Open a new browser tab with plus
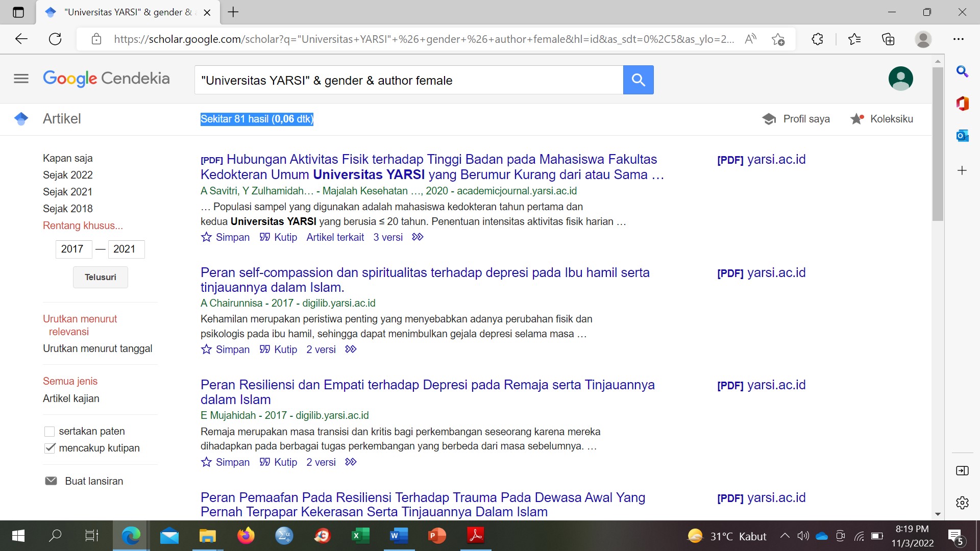The width and height of the screenshot is (980, 551). pos(233,12)
